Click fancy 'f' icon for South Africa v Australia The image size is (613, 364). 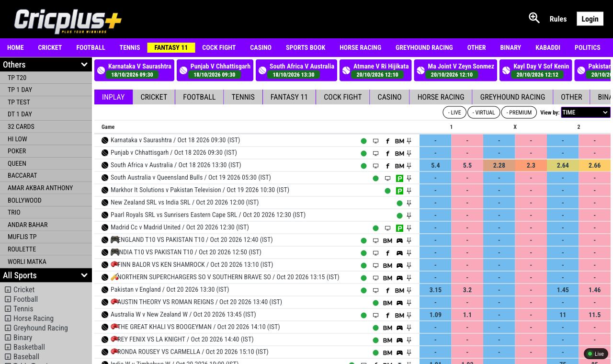(387, 166)
